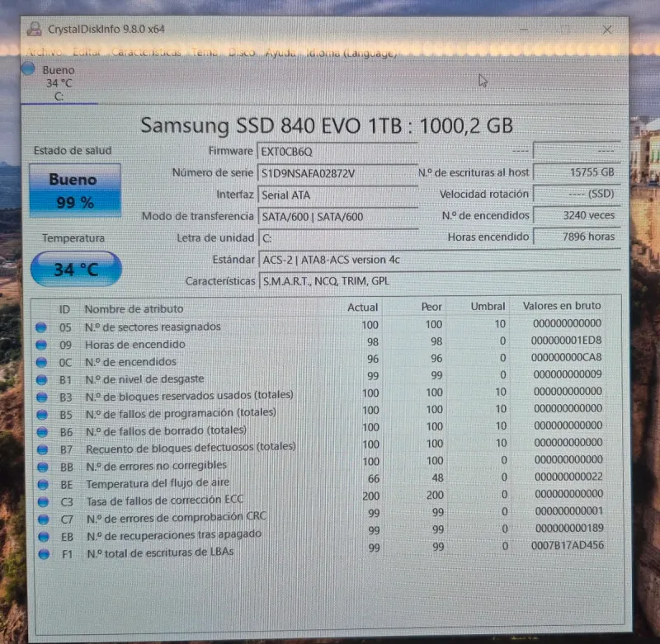Select row N.º de bloques reservados usados (totales)
The image size is (660, 644).
point(320,394)
